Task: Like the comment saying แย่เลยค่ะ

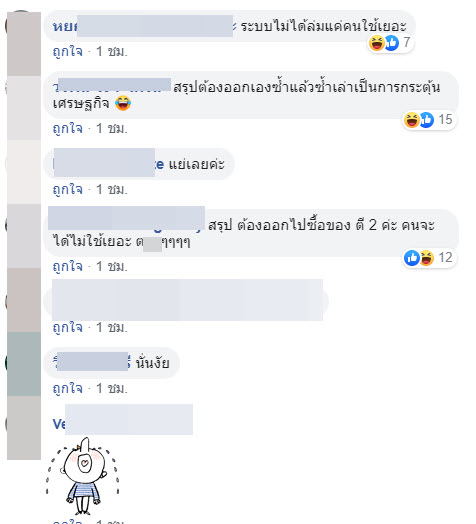Action: click(68, 189)
